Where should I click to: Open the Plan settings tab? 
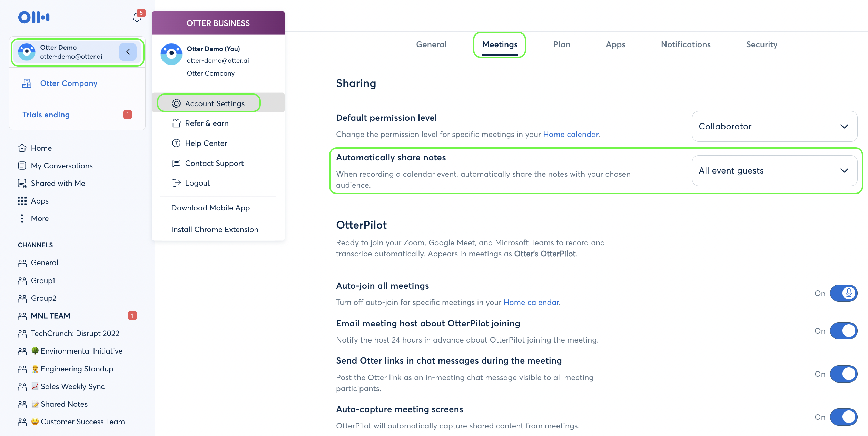(x=562, y=44)
